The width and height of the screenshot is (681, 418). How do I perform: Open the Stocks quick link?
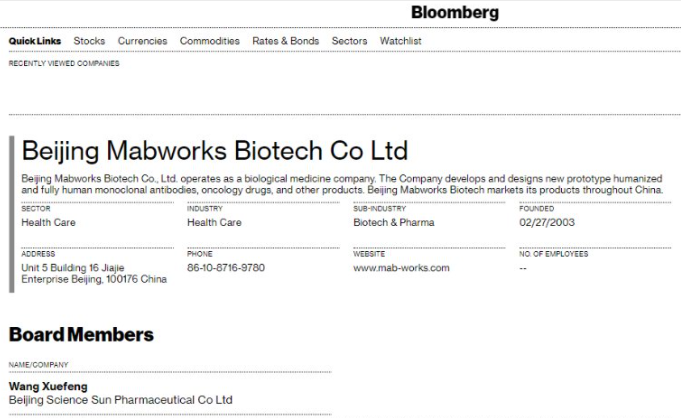point(89,41)
